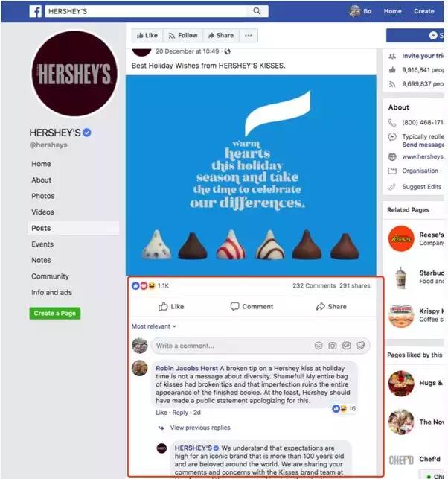Click the Facebook logo icon
Viewport: 448px width, 479px height.
tap(36, 11)
